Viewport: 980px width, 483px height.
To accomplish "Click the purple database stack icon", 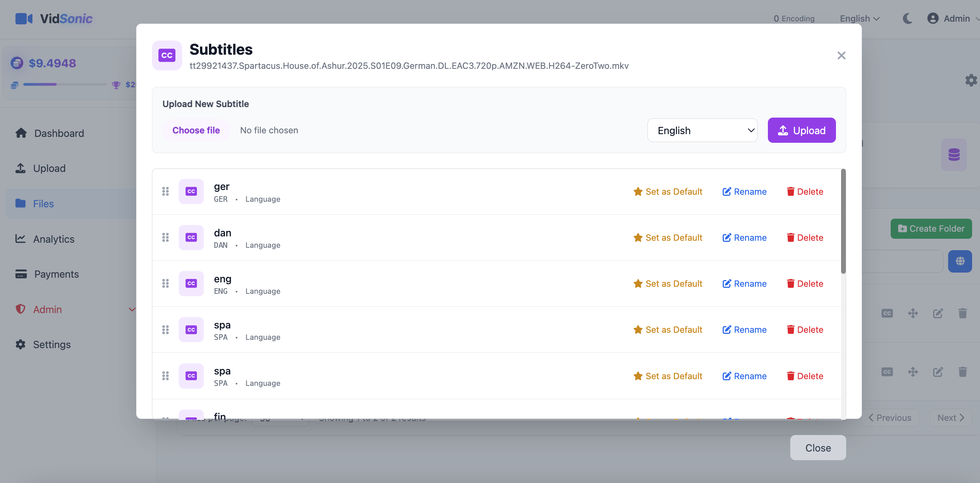I will pyautogui.click(x=954, y=155).
